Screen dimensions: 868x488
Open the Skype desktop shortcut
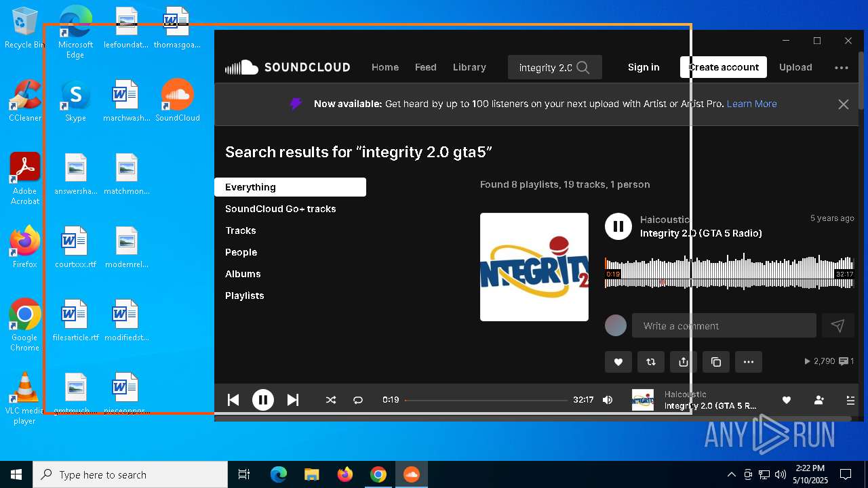click(x=75, y=102)
